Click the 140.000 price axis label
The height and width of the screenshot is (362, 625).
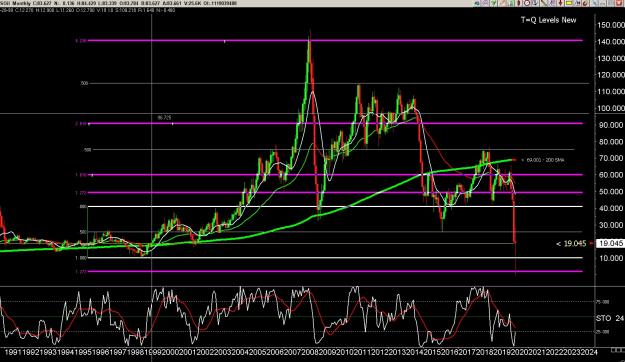coord(611,41)
